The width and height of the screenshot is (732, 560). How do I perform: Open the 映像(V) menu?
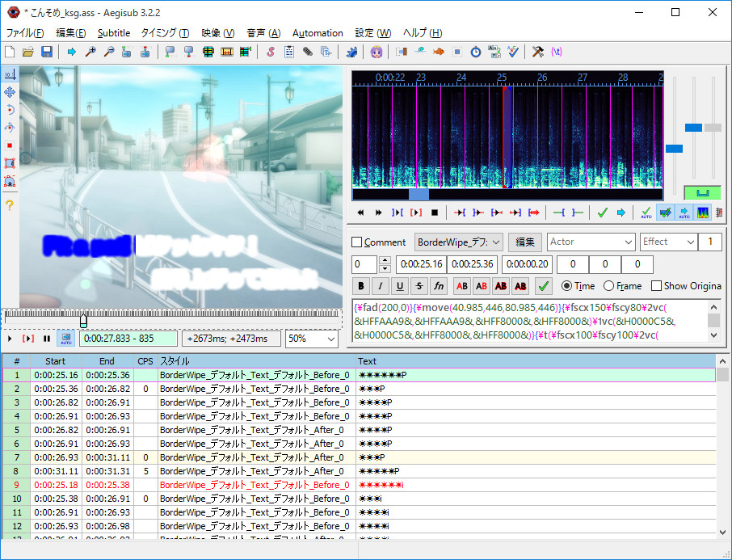point(218,33)
